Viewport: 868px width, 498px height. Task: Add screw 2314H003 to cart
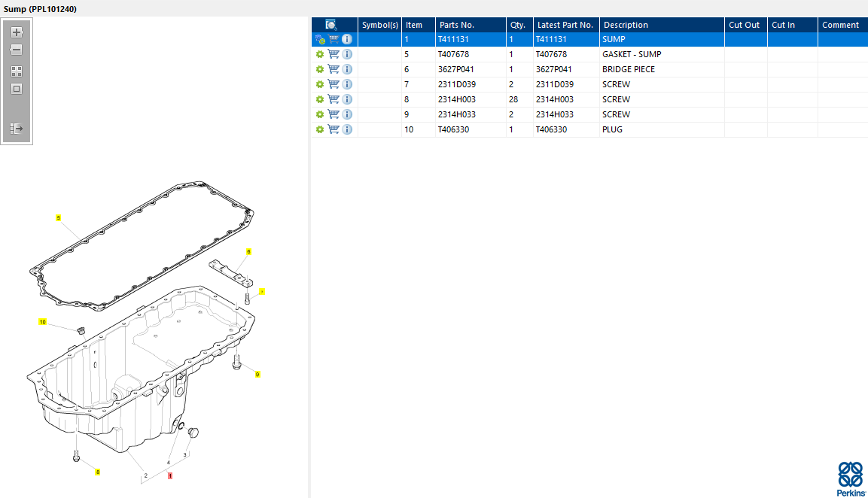click(x=333, y=99)
